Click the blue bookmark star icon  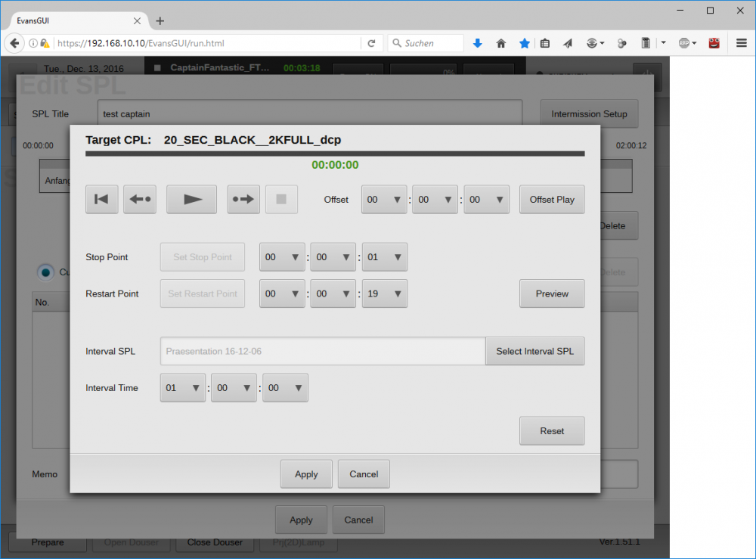point(524,44)
